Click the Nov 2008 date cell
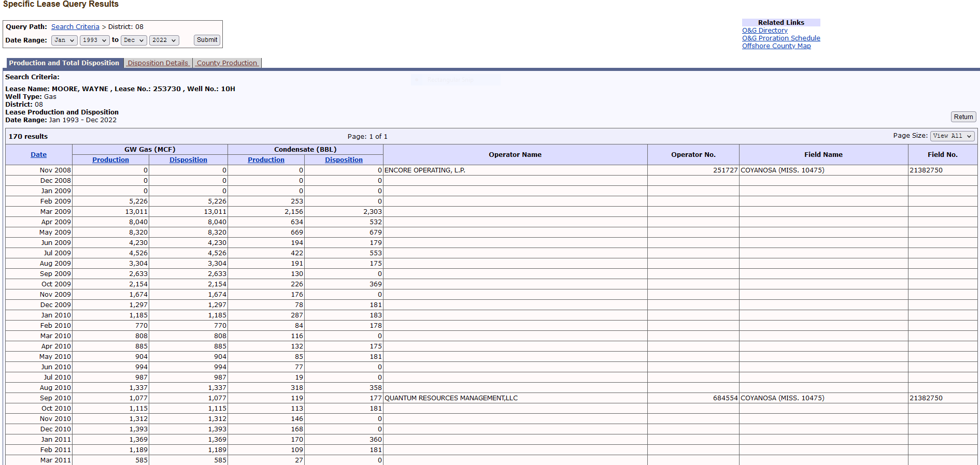 click(39, 170)
